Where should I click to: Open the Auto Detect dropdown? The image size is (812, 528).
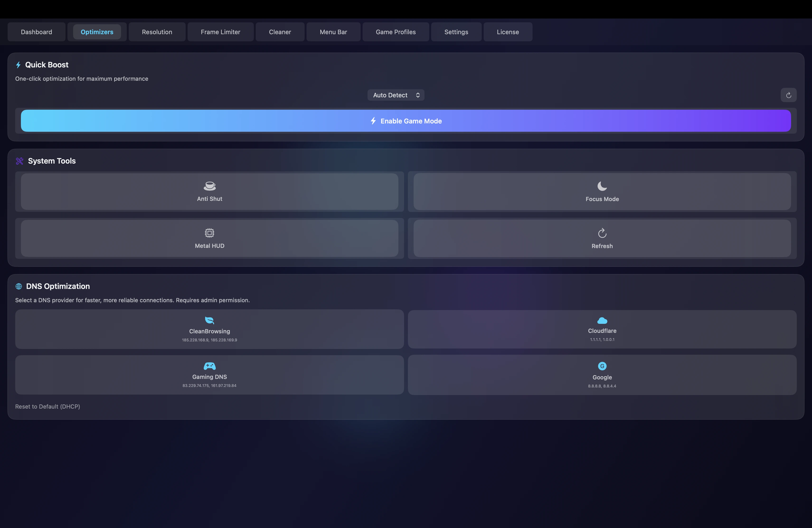coord(396,95)
